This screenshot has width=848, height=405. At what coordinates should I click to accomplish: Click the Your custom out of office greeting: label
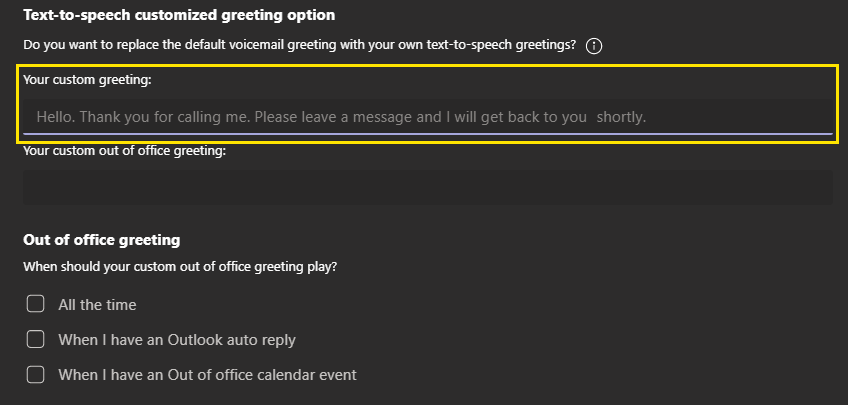(x=124, y=151)
